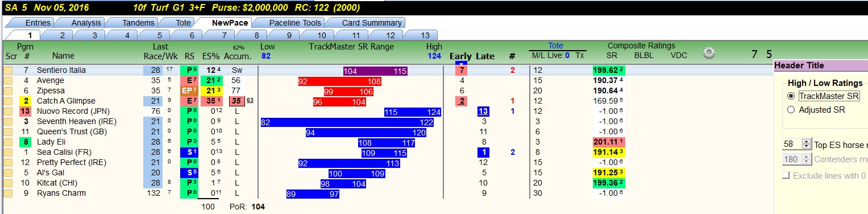This screenshot has width=868, height=214.
Task: Toggle scratch box for Avenge
Action: coord(9,80)
